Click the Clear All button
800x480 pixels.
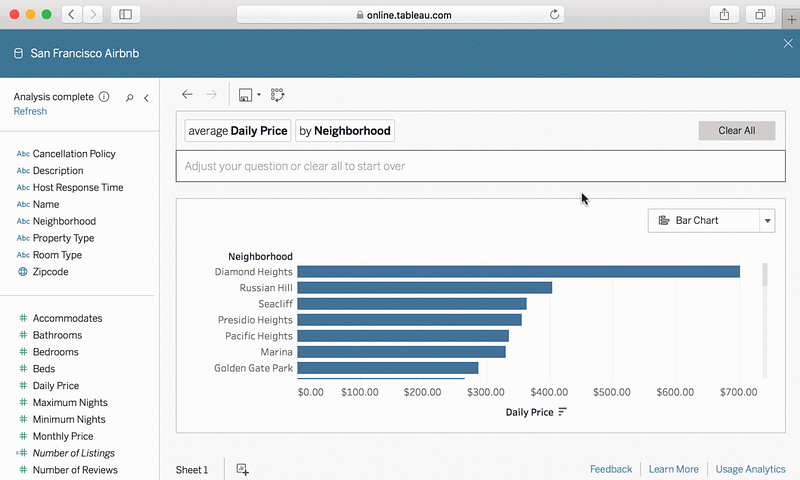(736, 131)
